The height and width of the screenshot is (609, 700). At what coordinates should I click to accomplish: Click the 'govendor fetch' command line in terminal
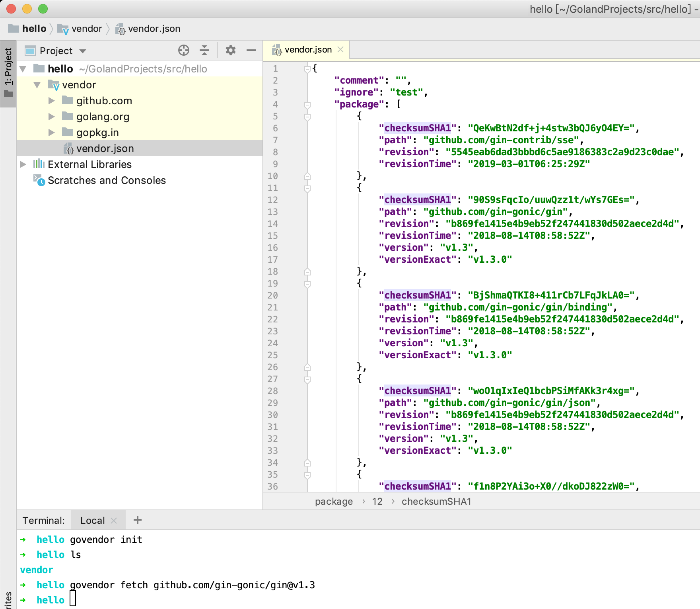coord(192,585)
